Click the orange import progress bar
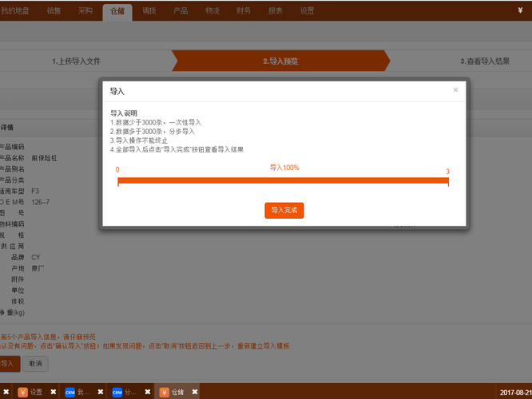The image size is (532, 399). point(283,180)
